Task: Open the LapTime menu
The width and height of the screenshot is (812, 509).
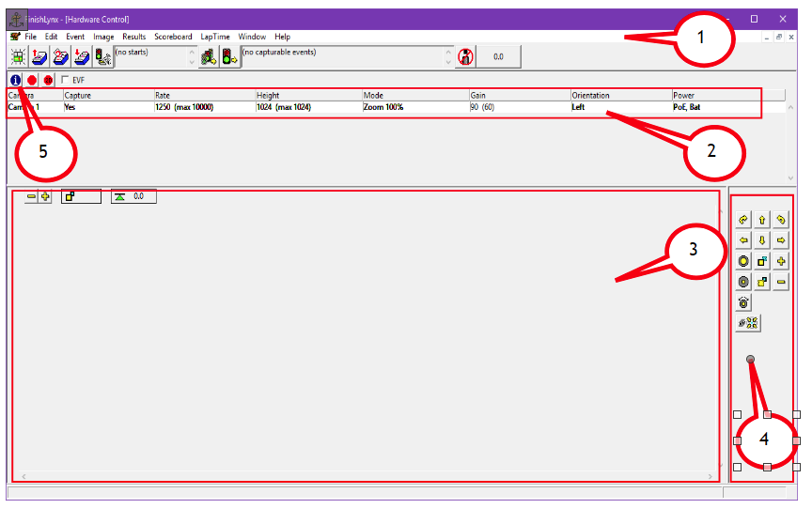Action: point(215,37)
